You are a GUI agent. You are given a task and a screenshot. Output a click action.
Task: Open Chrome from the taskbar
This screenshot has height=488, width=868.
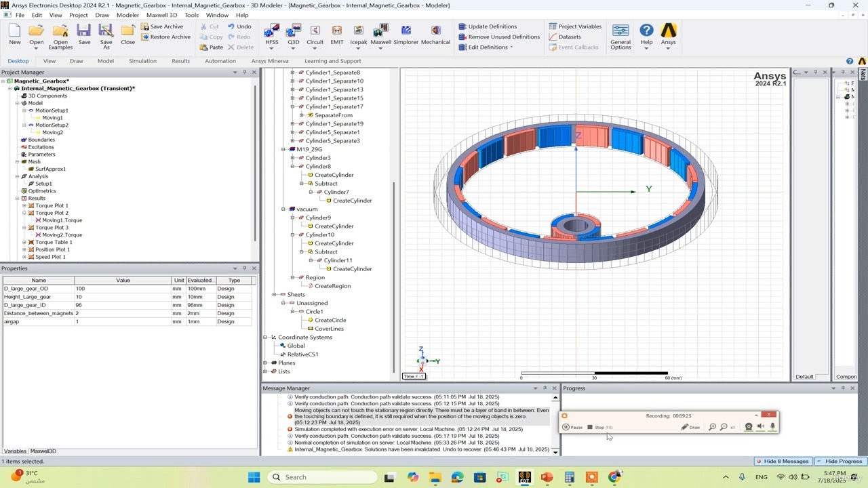pos(614,477)
